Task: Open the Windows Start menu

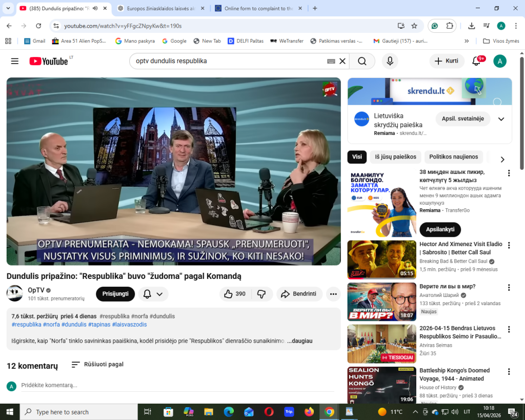Action: pyautogui.click(x=10, y=412)
